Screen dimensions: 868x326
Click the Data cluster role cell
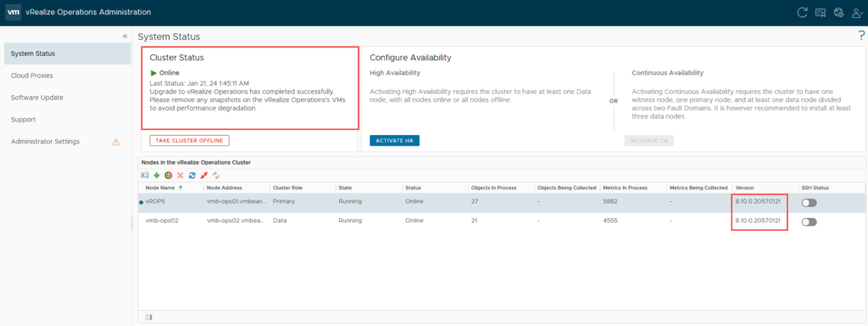[280, 221]
